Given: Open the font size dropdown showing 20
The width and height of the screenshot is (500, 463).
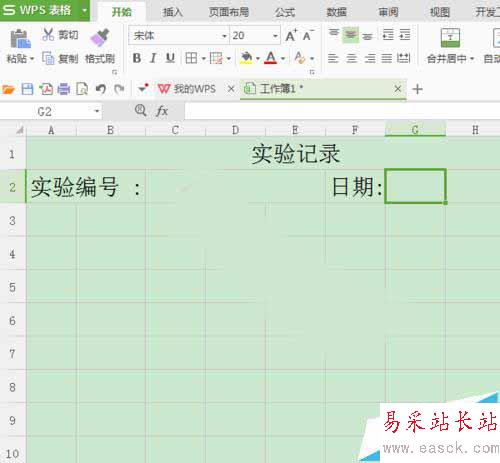Looking at the screenshot, I should [275, 36].
